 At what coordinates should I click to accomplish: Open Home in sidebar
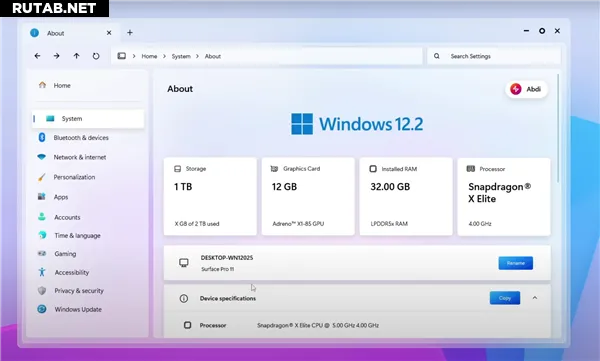tap(88, 85)
